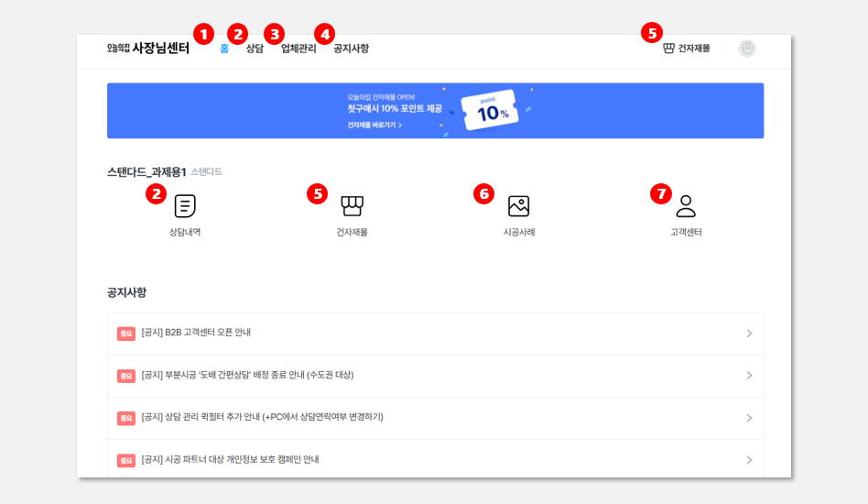Click the 오늘의집 사장님센터 logo
This screenshot has width=868, height=504.
tap(147, 49)
